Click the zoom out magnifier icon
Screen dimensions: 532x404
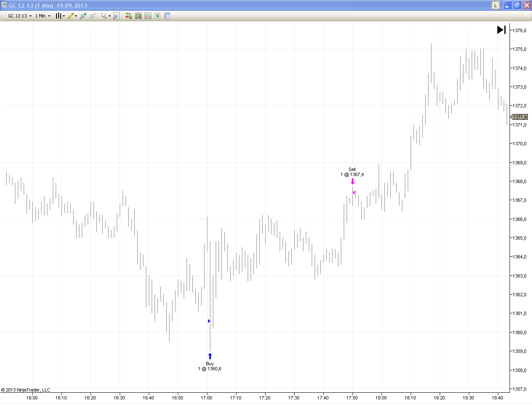[x=93, y=16]
